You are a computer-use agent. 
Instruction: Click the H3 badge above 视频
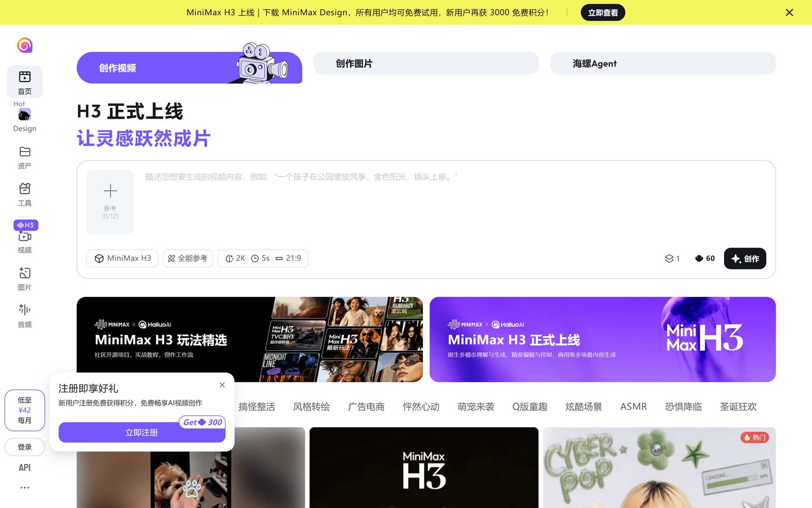(x=26, y=225)
